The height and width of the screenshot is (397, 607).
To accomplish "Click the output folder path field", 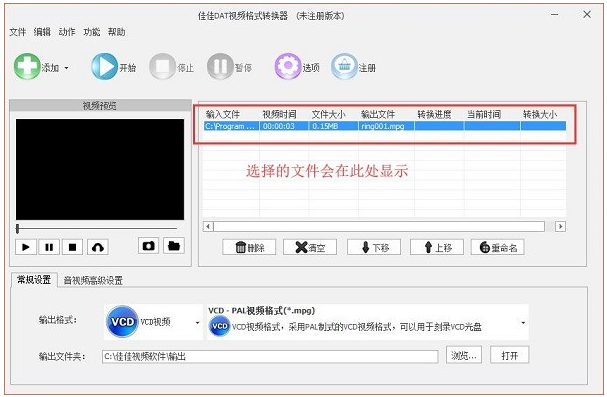I will 270,356.
